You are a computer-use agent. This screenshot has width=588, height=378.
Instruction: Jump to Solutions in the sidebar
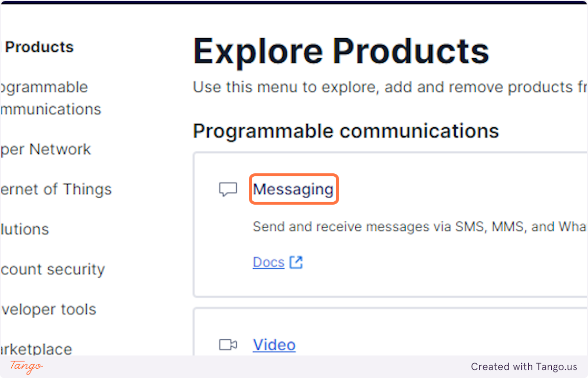24,229
